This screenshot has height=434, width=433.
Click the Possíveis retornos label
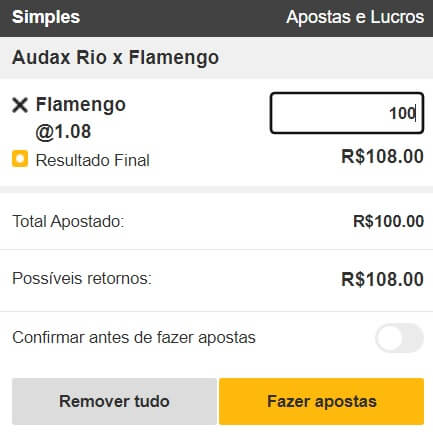82,279
